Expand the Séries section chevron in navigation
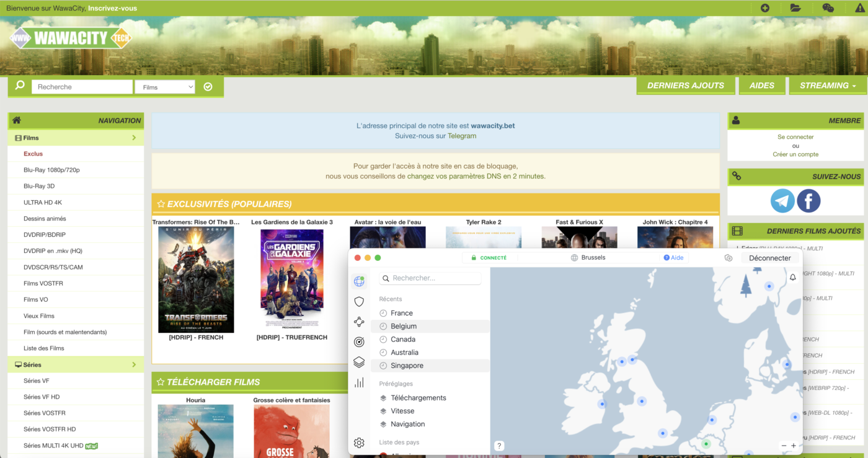 (x=134, y=364)
